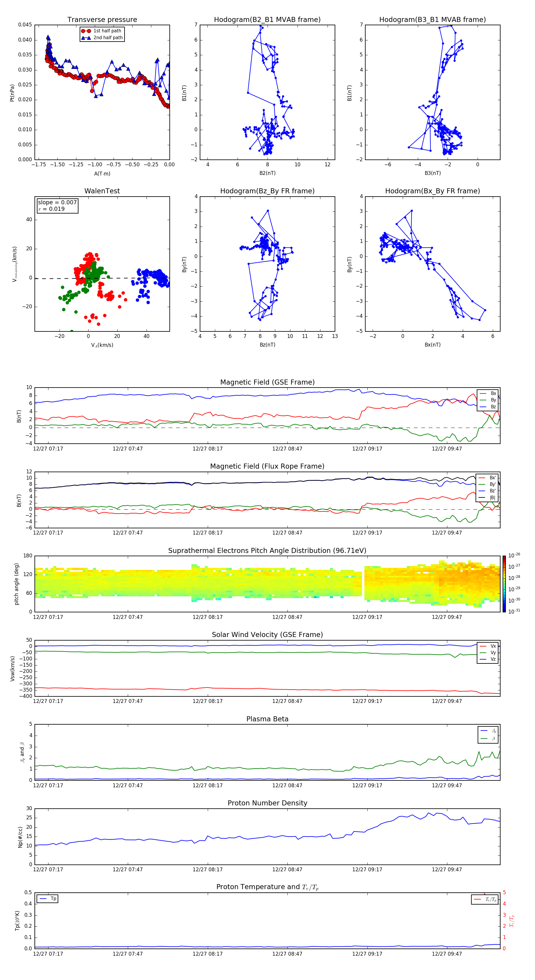This screenshot has width=535, height=980.
Task: Click the pitch angle spectrogram colorbar
Action: (504, 584)
